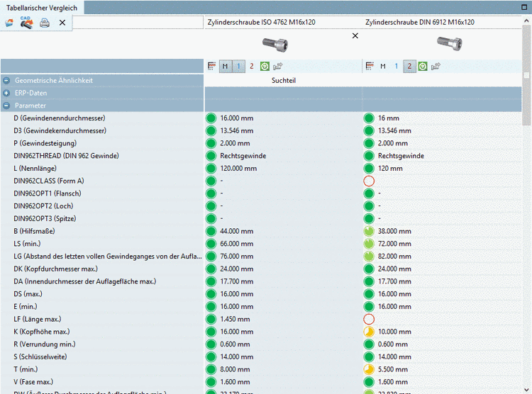Click the scrollbar up arrow
The height and width of the screenshot is (394, 532).
526,21
